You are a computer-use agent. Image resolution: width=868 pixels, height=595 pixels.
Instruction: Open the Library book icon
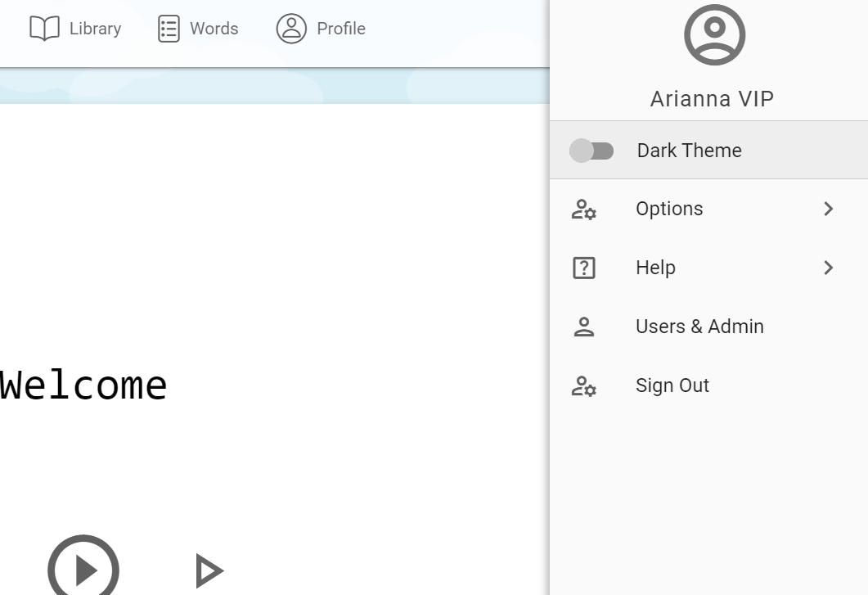44,29
